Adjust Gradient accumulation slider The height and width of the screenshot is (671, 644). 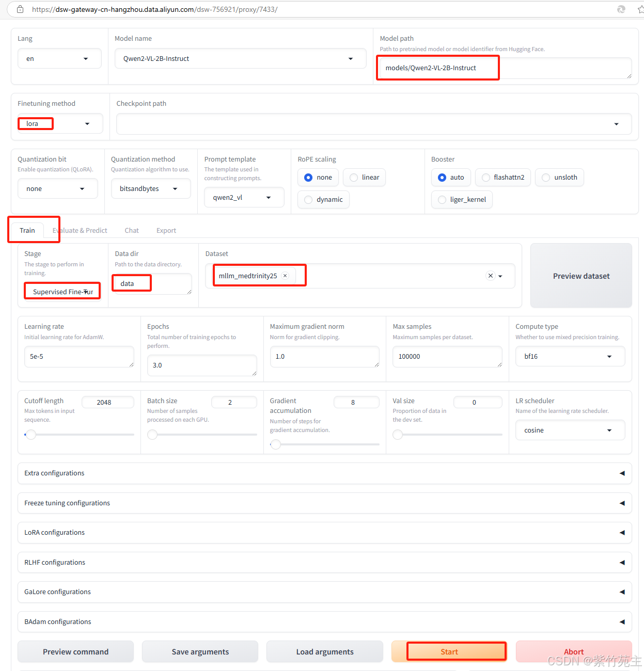(325, 444)
